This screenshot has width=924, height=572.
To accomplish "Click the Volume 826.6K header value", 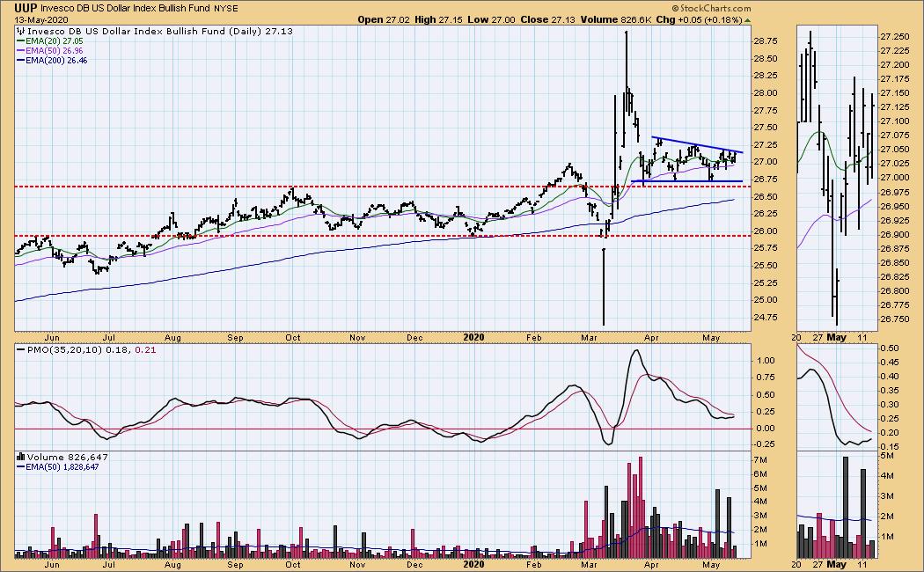I will tap(615, 19).
